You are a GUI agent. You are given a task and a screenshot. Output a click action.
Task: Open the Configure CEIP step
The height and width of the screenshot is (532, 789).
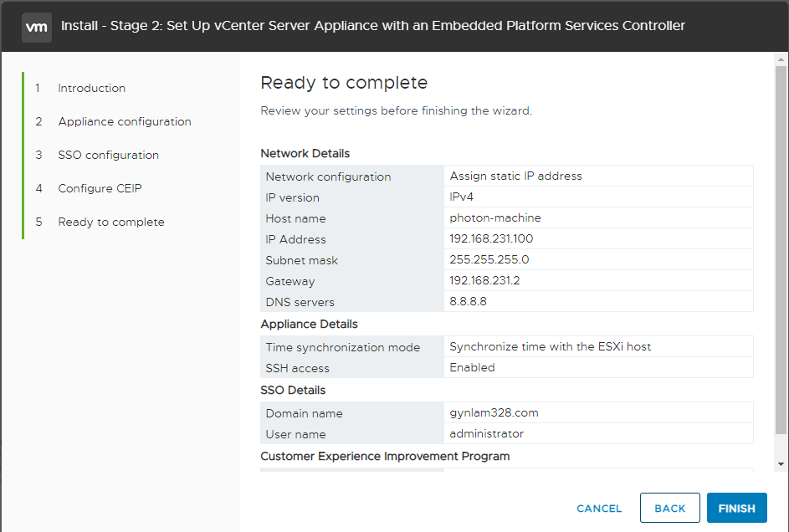(100, 188)
